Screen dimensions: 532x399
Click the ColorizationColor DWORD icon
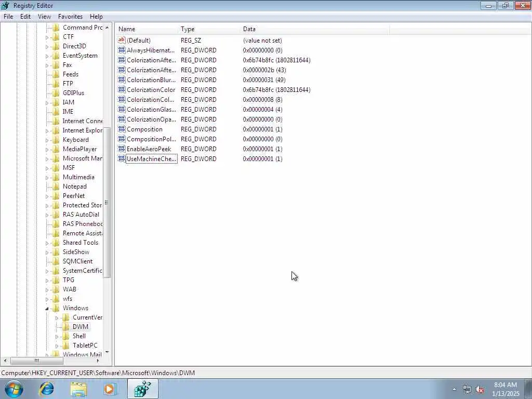[122, 89]
